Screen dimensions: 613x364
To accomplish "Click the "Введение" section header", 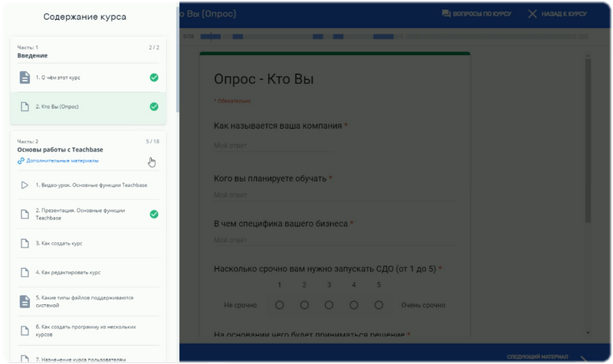I will pyautogui.click(x=32, y=55).
